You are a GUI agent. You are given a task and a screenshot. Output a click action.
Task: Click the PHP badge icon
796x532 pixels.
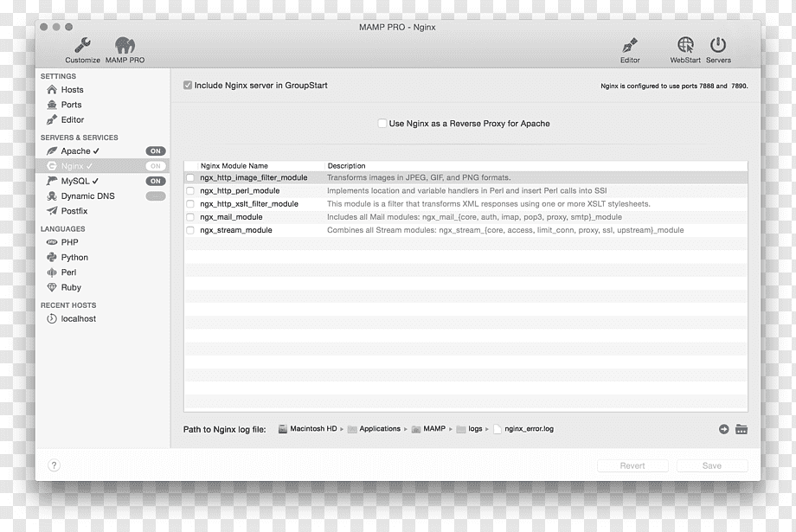click(52, 242)
